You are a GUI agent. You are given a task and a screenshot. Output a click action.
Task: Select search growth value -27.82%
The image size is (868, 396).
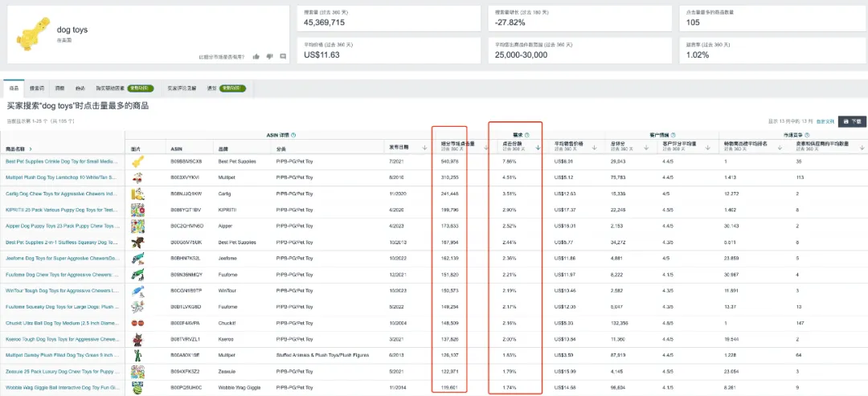point(510,22)
